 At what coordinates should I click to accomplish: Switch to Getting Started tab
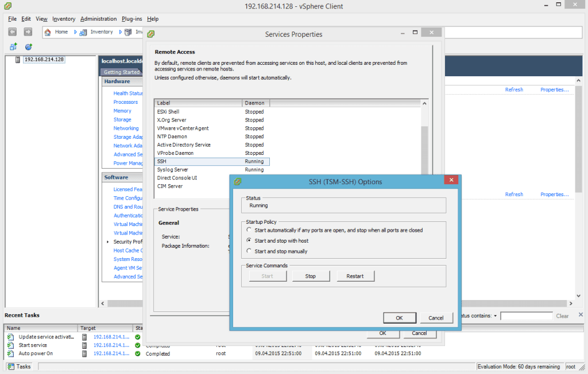[x=122, y=72]
